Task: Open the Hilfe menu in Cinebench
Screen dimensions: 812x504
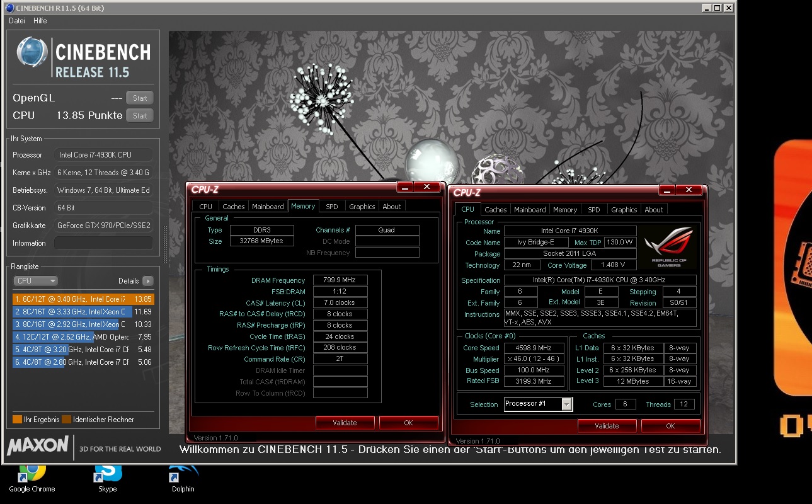Action: [40, 21]
